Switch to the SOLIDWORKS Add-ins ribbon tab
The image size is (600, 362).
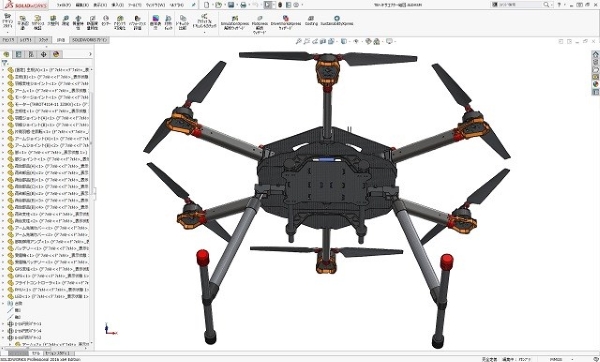click(90, 40)
